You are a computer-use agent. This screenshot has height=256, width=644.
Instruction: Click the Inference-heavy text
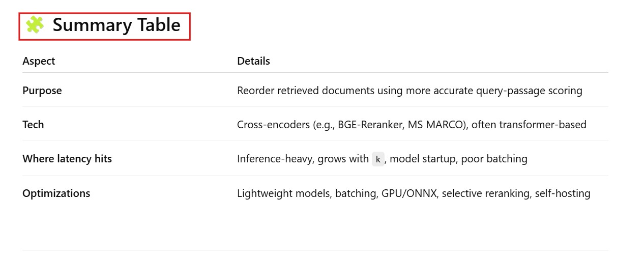click(x=275, y=159)
